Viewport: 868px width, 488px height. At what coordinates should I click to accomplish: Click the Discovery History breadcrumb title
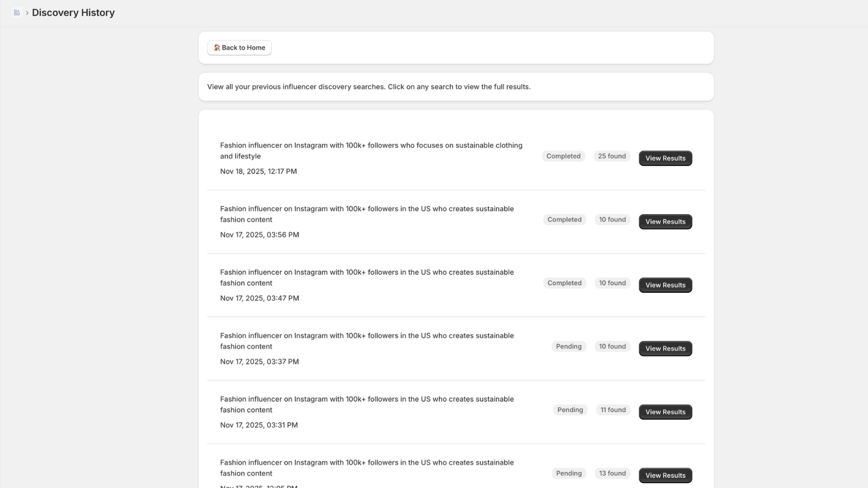(73, 12)
